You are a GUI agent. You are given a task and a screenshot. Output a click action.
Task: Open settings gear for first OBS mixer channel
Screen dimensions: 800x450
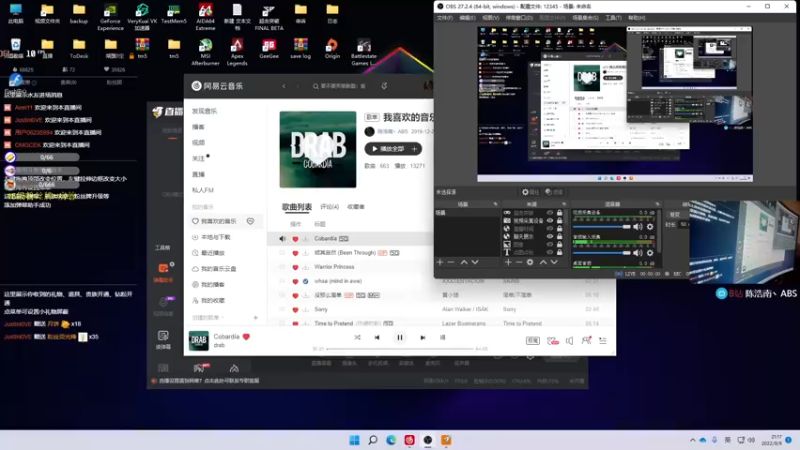(650, 227)
